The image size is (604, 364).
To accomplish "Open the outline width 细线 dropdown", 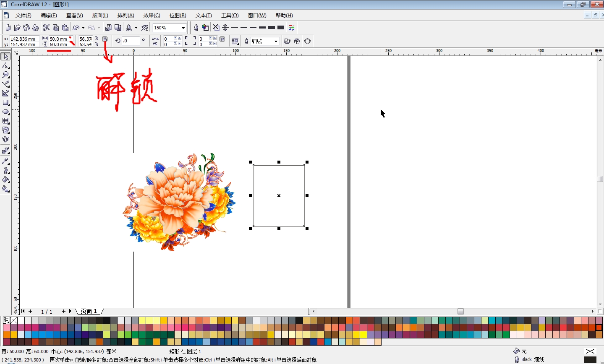I will 276,41.
